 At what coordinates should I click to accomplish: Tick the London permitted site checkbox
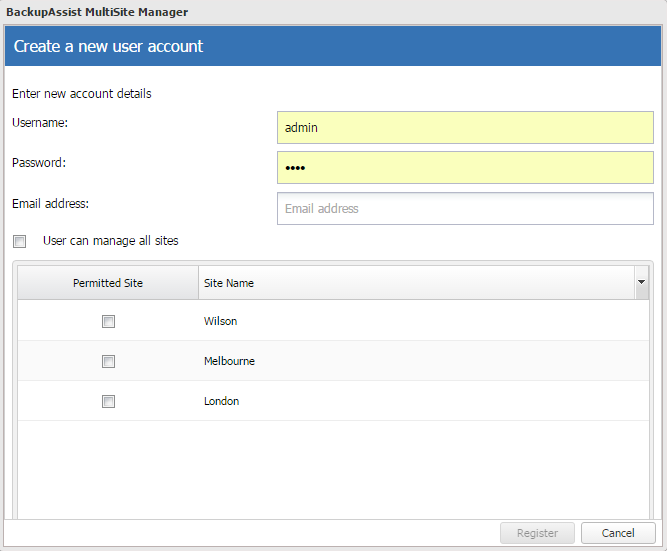coord(108,401)
